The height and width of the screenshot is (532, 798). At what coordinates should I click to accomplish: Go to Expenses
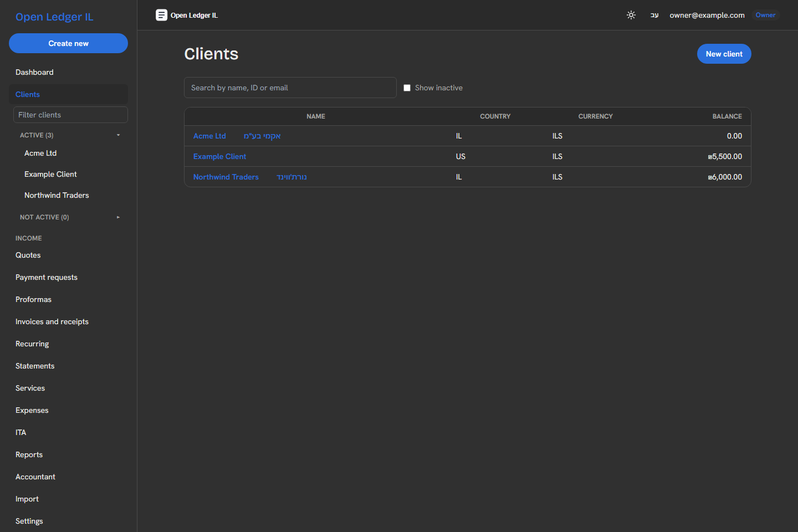pyautogui.click(x=68, y=410)
